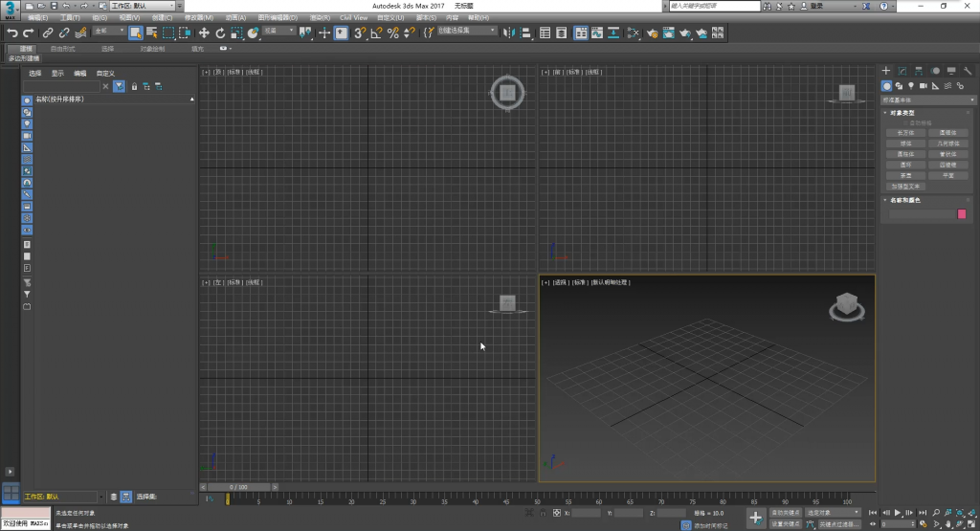Click the time slider showing 0 / 100
Image resolution: width=980 pixels, height=531 pixels.
pyautogui.click(x=238, y=487)
